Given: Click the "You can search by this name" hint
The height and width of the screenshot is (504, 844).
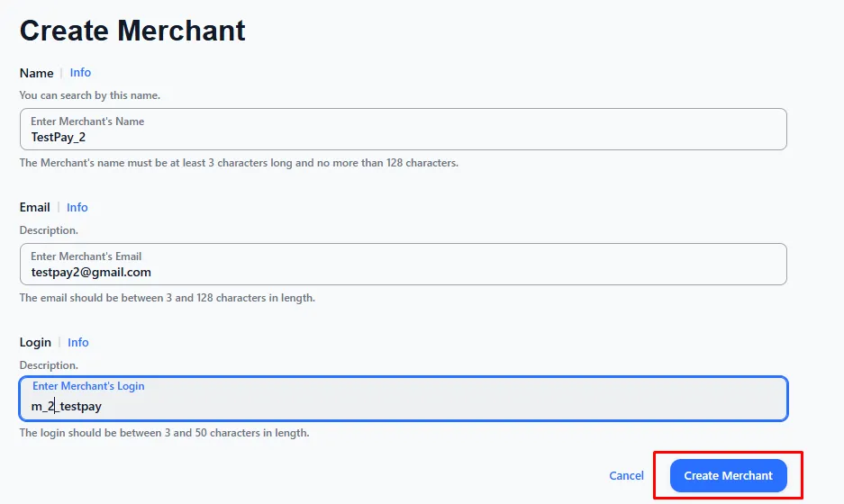Looking at the screenshot, I should pyautogui.click(x=90, y=95).
